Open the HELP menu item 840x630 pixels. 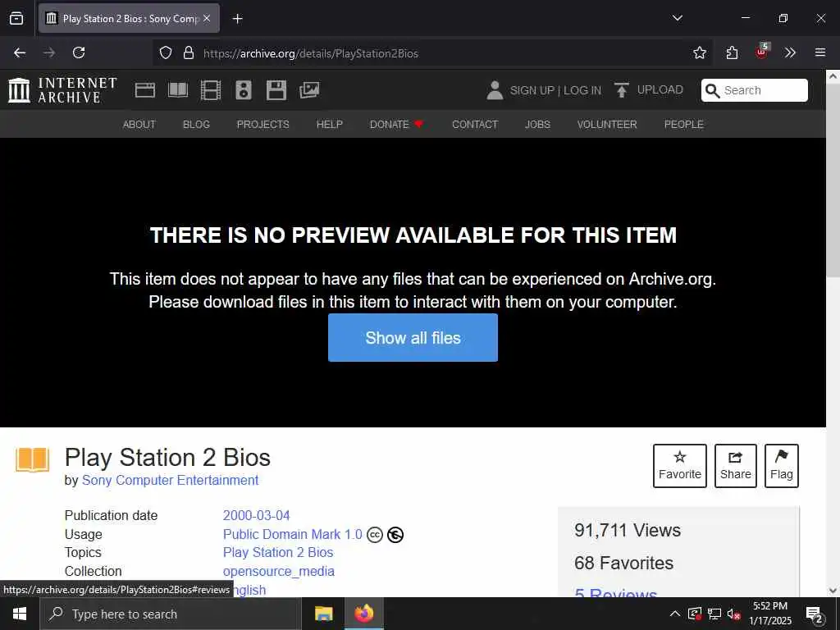coord(330,125)
